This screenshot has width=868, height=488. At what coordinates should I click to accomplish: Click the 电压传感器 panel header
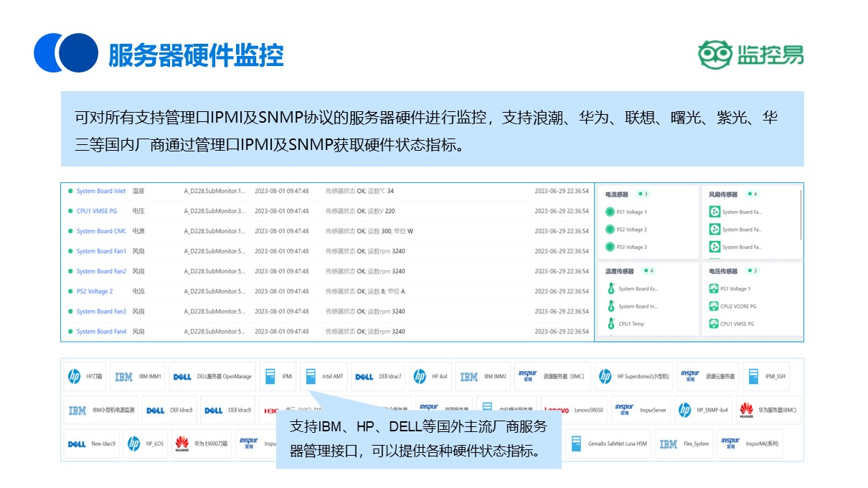(723, 271)
